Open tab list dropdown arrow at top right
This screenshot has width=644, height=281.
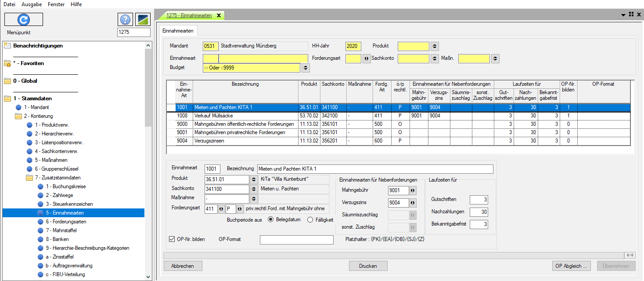point(623,15)
